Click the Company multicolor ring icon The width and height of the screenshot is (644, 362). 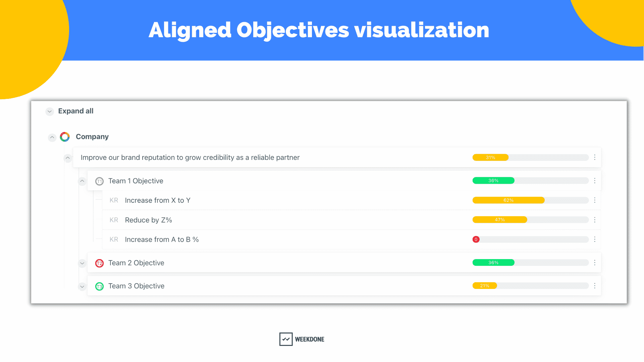pos(65,137)
